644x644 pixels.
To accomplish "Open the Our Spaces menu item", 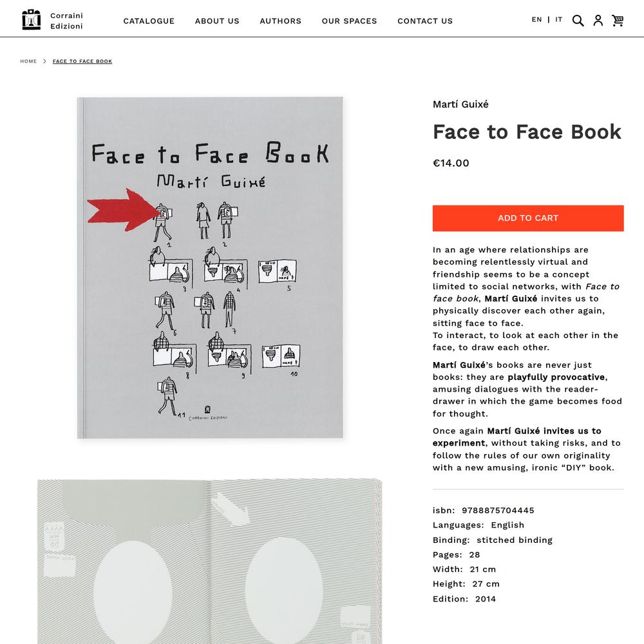I will click(349, 21).
